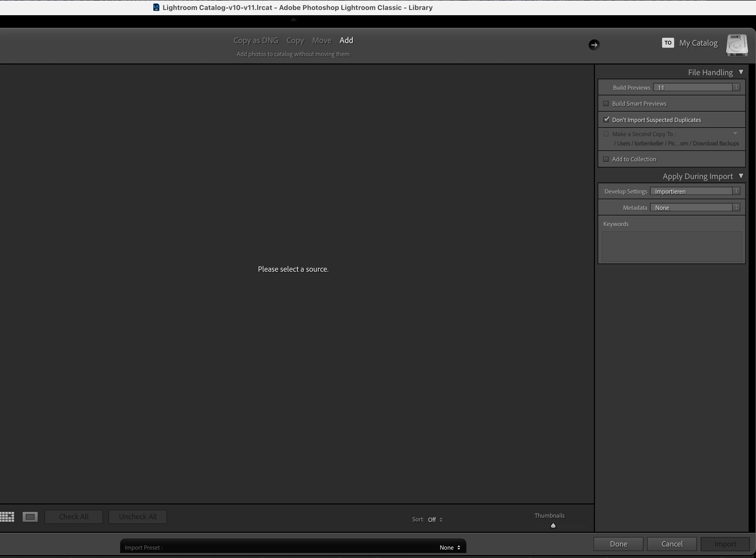Screen dimensions: 756x558
Task: Click the top panel hide triangle
Action: coord(293,20)
